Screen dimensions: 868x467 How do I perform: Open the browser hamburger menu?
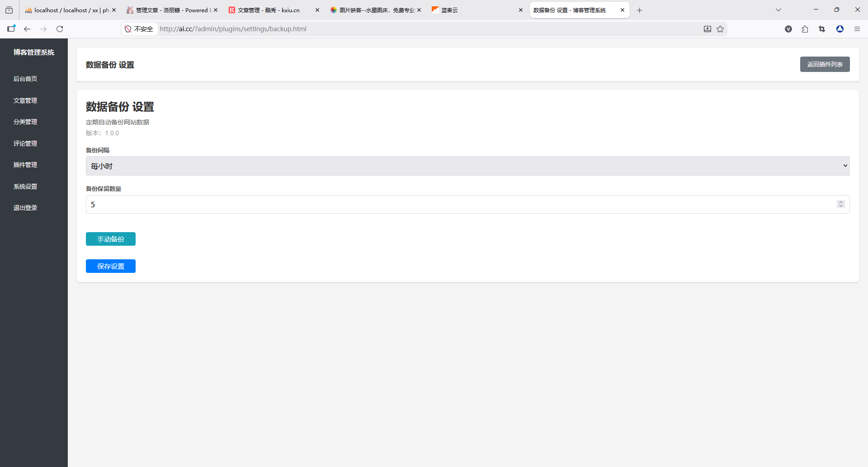click(857, 29)
